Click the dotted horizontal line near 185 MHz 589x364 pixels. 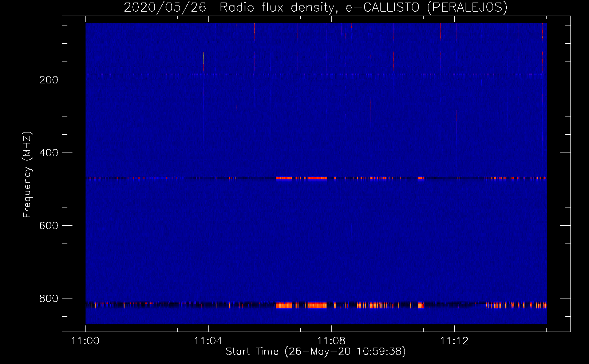point(316,74)
